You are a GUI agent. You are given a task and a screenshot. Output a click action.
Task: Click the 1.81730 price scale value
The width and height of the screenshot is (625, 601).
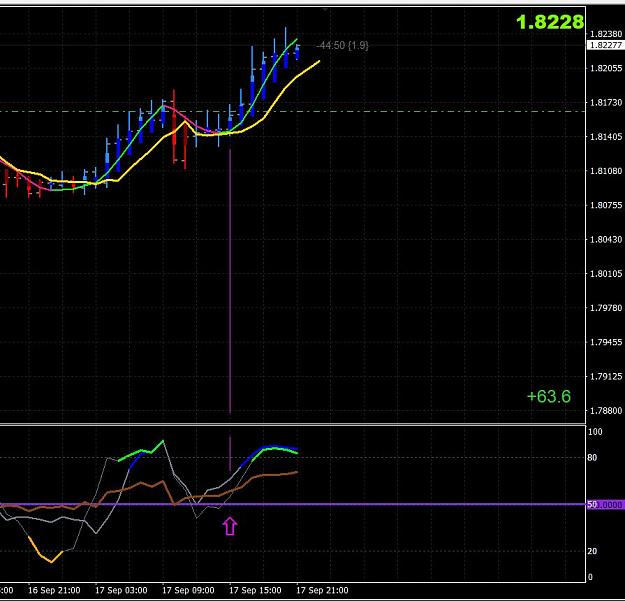605,102
